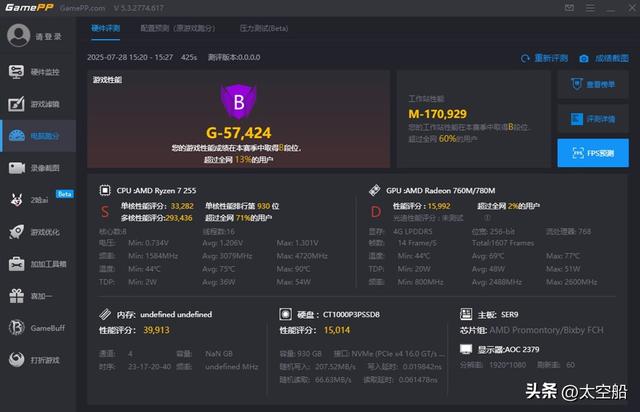Click the GamePP.com link in title bar

click(82, 8)
